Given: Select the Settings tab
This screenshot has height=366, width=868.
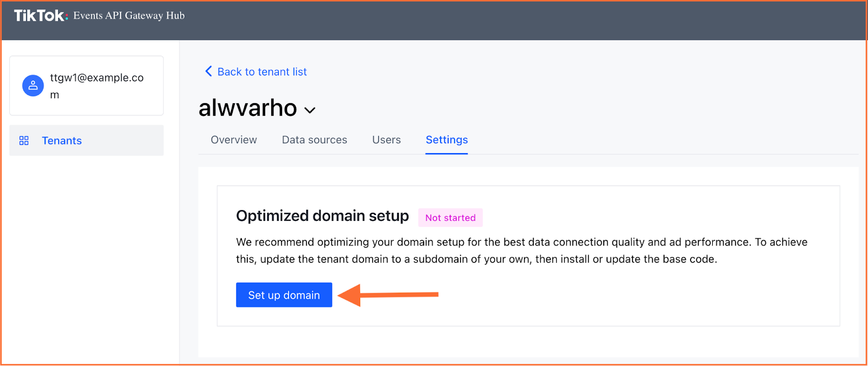Looking at the screenshot, I should tap(446, 140).
